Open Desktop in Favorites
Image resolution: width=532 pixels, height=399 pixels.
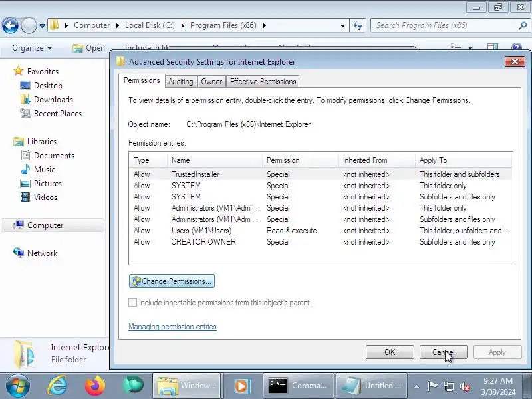(41, 86)
